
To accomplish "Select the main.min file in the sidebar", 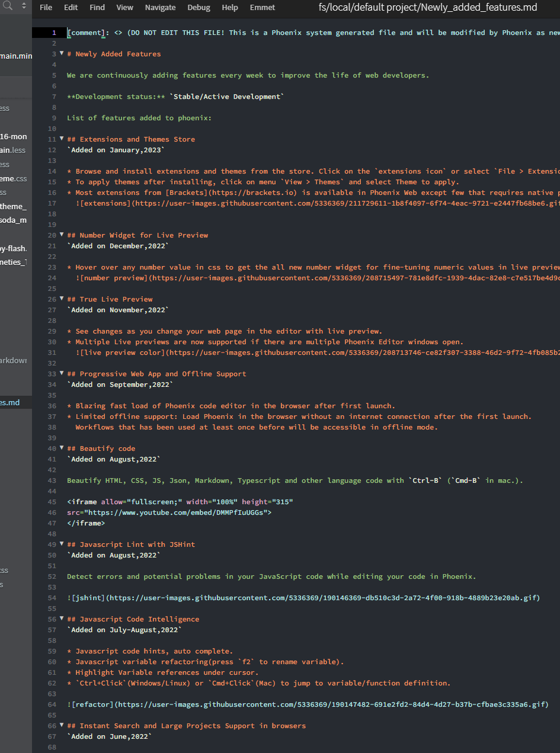I will pyautogui.click(x=16, y=56).
